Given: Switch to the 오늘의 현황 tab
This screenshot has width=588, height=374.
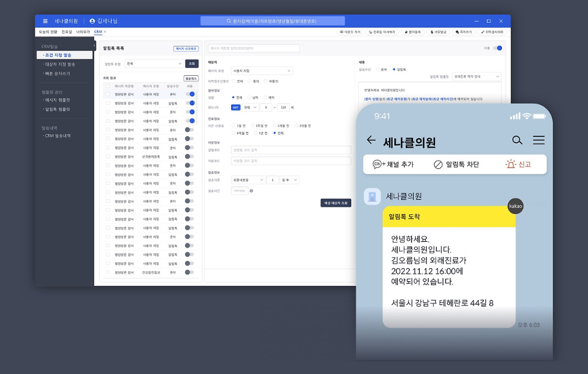Looking at the screenshot, I should pyautogui.click(x=48, y=32).
